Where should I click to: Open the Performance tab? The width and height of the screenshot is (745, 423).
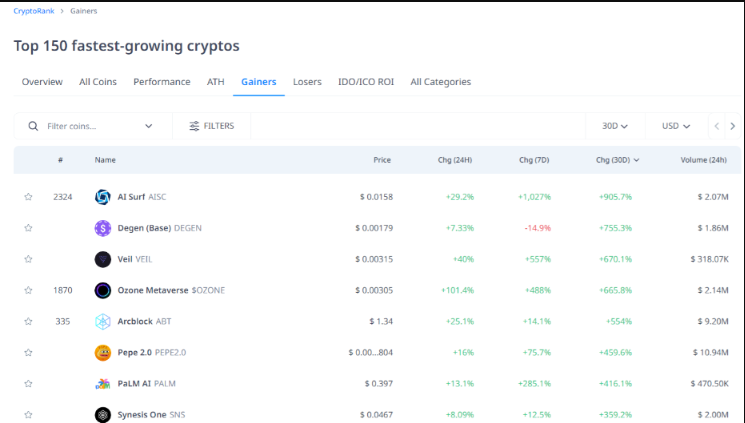tap(162, 82)
